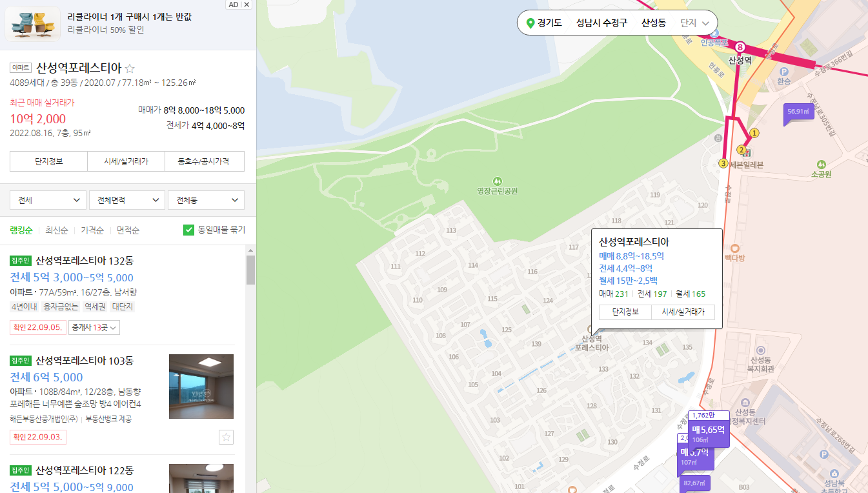Close the recliner advertisement banner

pyautogui.click(x=247, y=5)
